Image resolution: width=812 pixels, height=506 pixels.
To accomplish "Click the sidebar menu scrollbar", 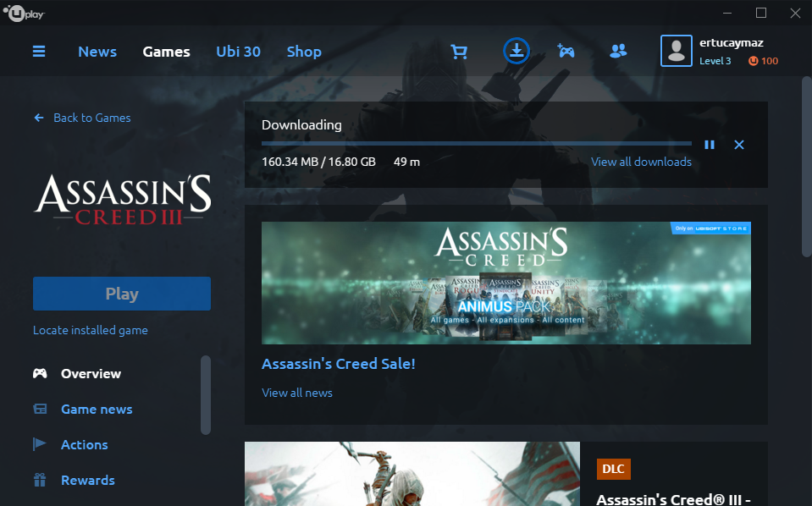I will click(x=206, y=395).
